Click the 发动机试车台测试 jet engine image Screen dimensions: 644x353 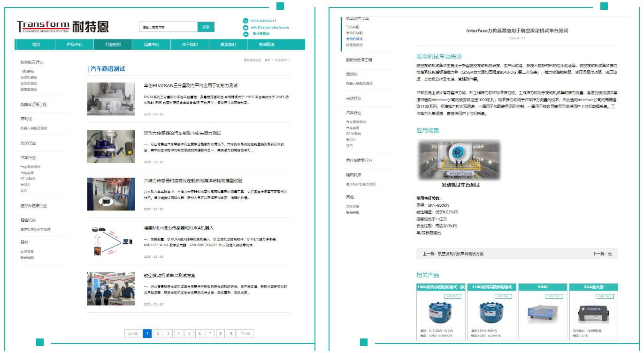(x=460, y=160)
